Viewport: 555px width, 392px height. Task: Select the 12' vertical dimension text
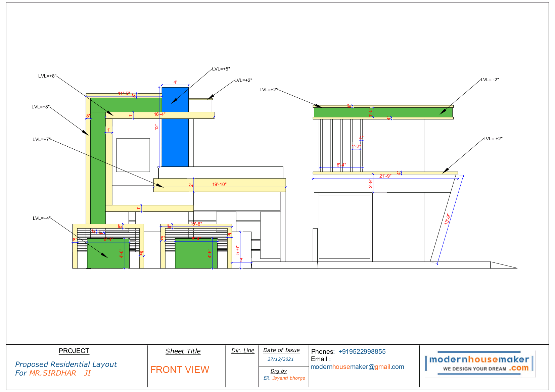click(x=156, y=127)
